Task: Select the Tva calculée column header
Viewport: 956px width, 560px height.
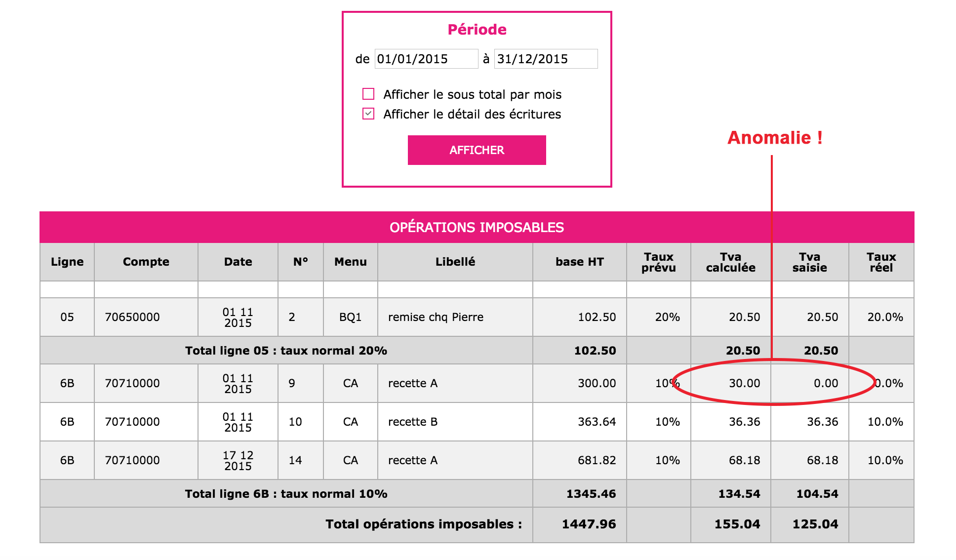Action: [731, 262]
